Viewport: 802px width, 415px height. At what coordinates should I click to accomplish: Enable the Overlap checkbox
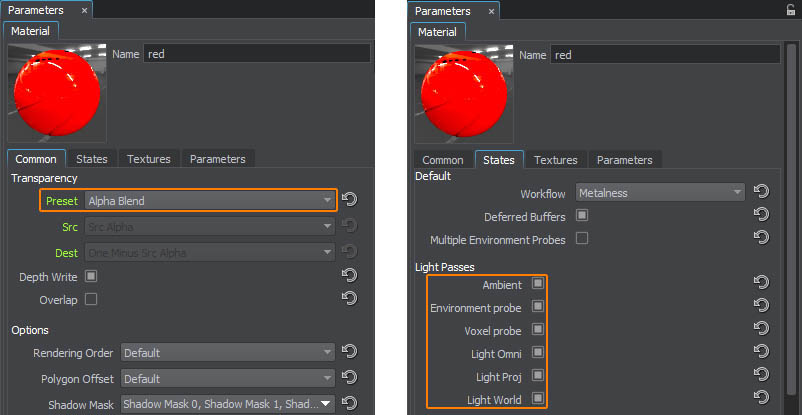(x=91, y=298)
